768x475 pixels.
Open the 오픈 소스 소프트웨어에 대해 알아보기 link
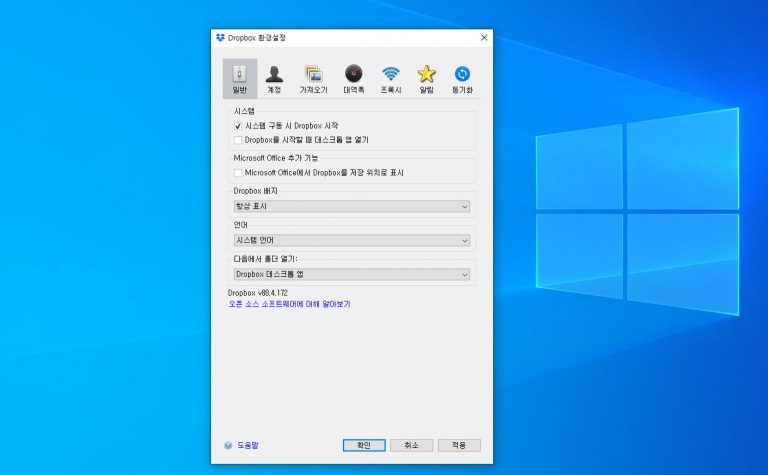[x=289, y=304]
